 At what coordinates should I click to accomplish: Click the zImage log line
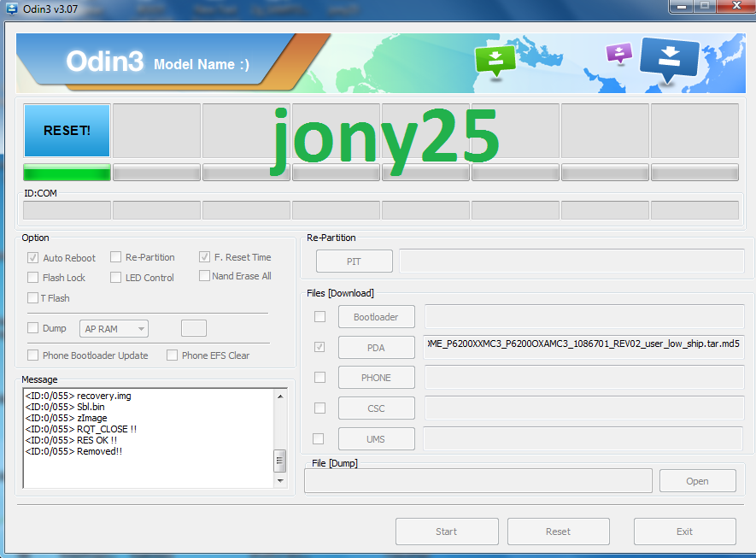tap(66, 418)
